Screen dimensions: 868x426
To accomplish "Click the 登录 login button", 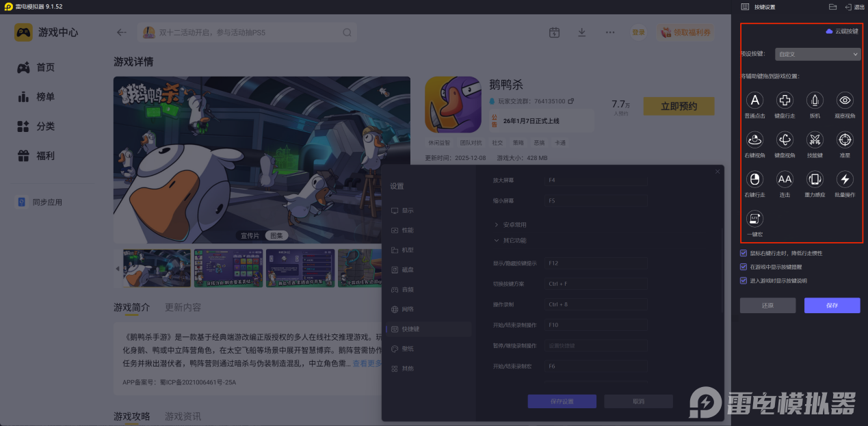I will (x=638, y=32).
